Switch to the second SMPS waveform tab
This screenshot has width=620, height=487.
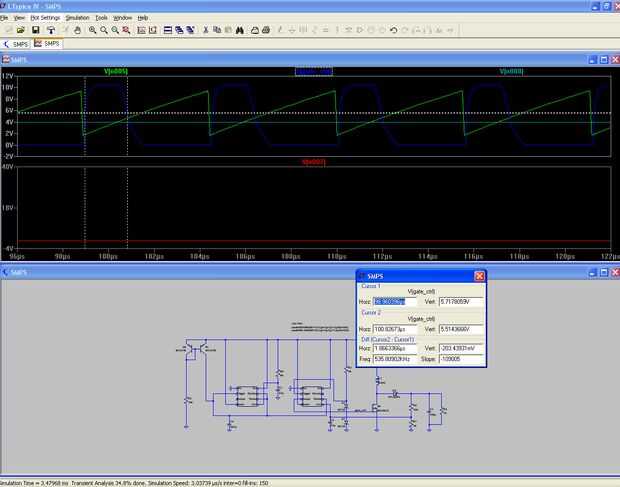(47, 44)
